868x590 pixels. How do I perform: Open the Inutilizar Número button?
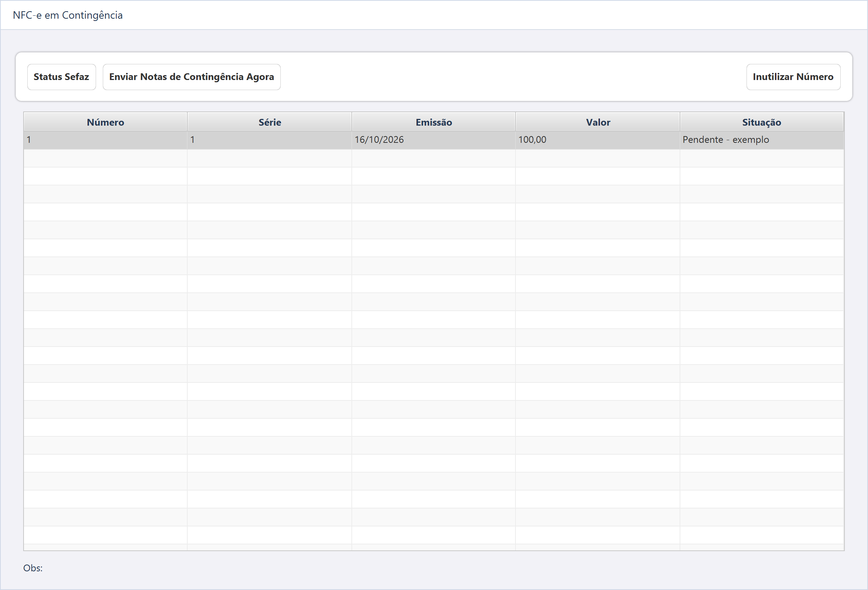point(793,77)
